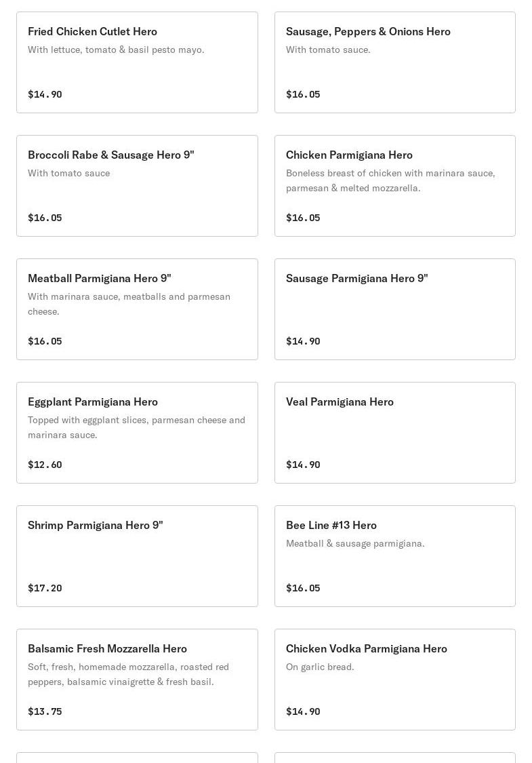532x763 pixels.
Task: Select Balsamic Fresh Mozzarella Hero card
Action: tap(137, 680)
